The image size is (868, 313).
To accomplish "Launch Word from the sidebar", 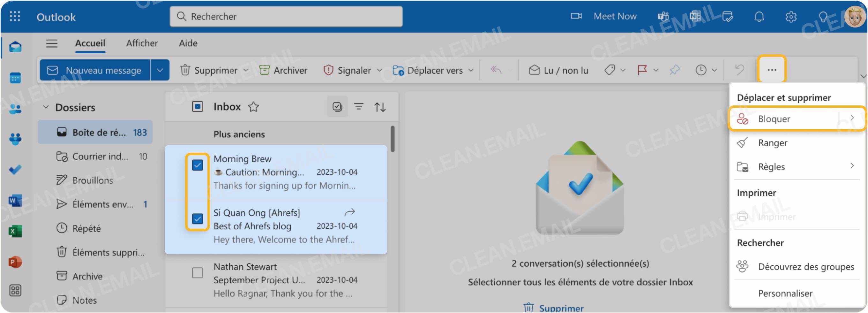I will tap(15, 201).
